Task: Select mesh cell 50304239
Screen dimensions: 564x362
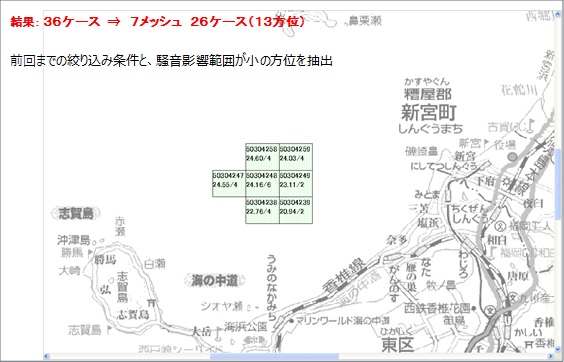Action: pos(296,210)
